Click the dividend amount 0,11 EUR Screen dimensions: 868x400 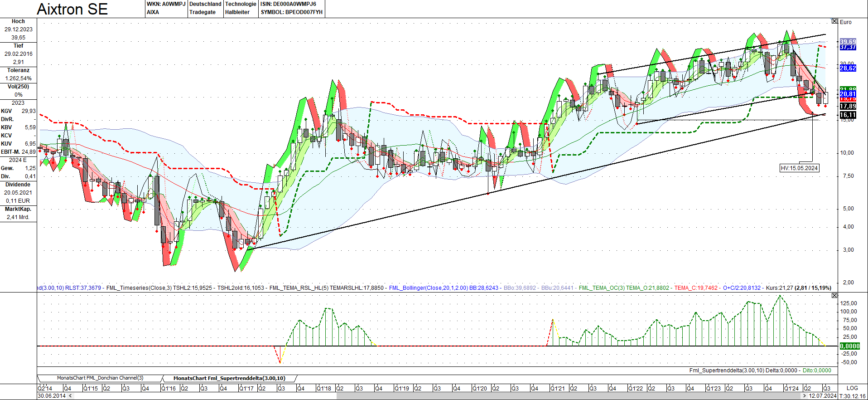(x=18, y=201)
